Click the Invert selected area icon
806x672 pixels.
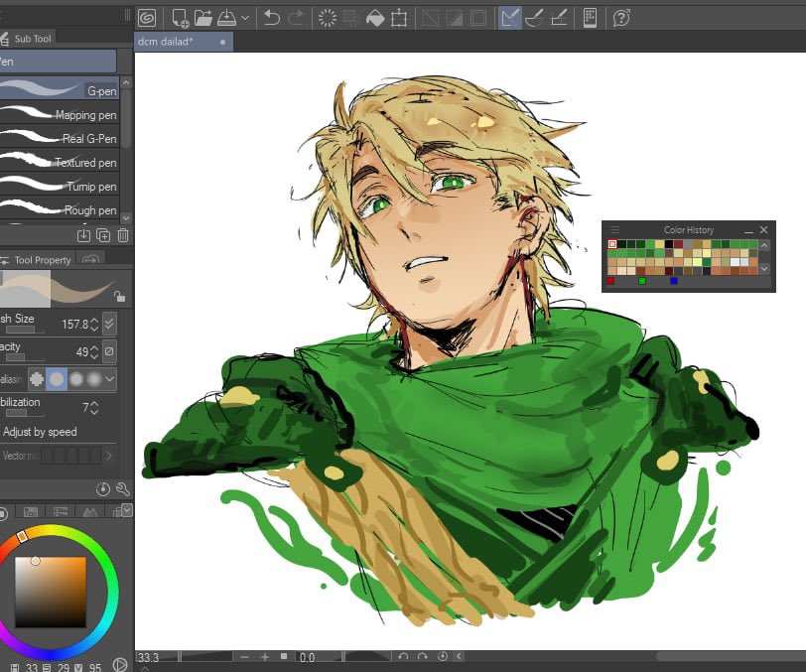455,19
